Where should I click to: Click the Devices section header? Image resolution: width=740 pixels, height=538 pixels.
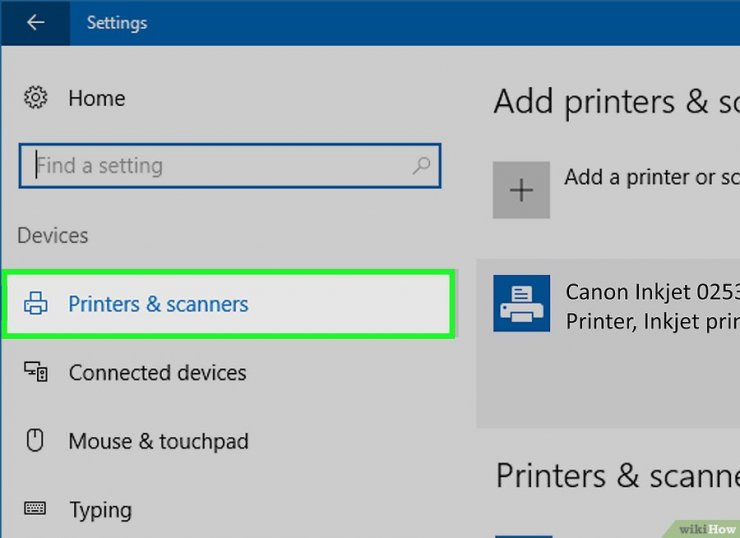[53, 236]
